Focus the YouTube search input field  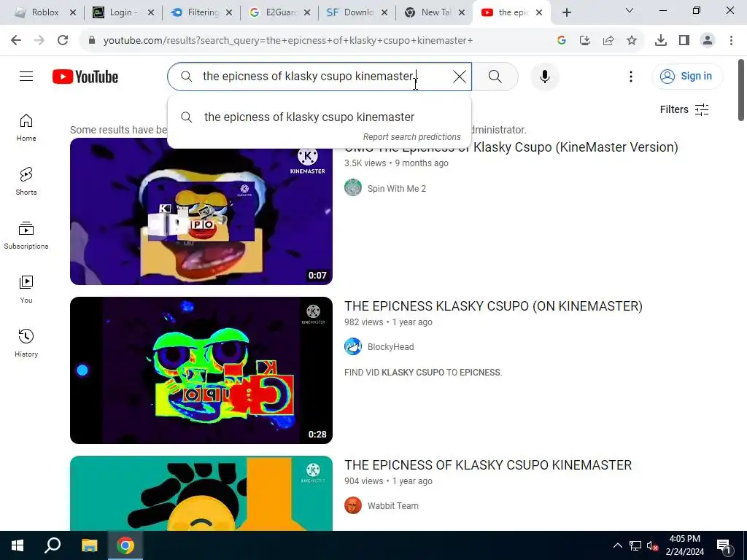tap(320, 76)
